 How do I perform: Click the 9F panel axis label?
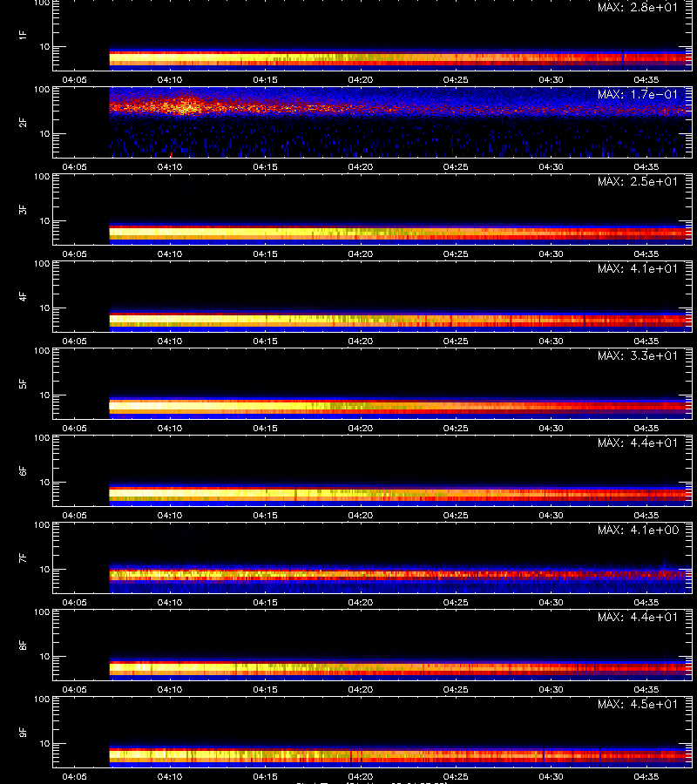click(23, 732)
